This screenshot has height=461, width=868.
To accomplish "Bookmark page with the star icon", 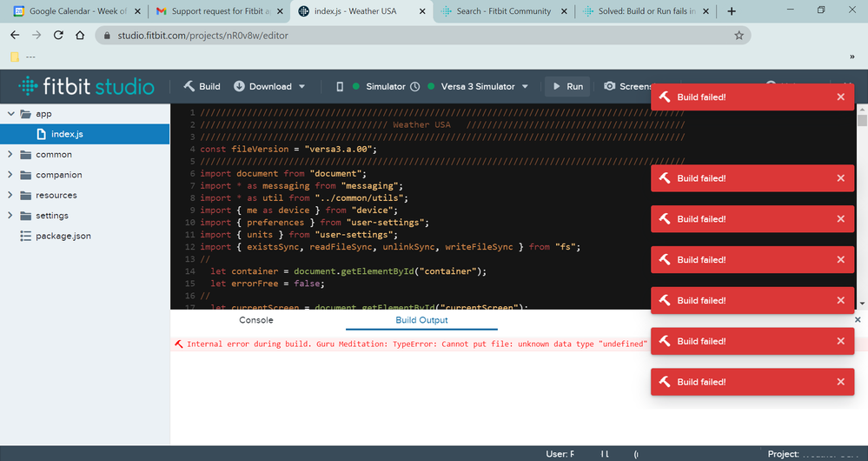I will point(739,36).
